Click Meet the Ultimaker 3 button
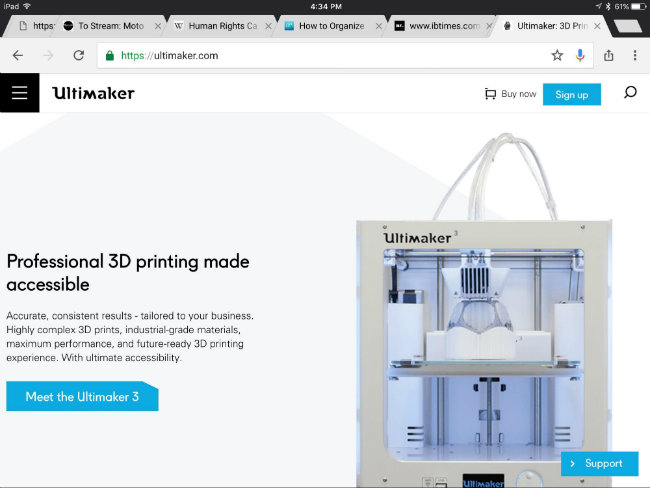 click(x=82, y=396)
